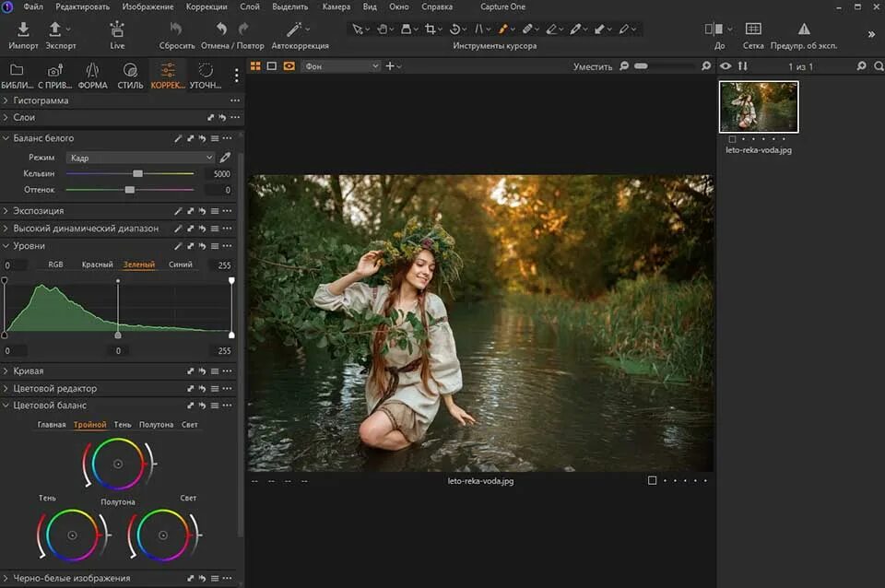Open the Live capture tool

117,29
